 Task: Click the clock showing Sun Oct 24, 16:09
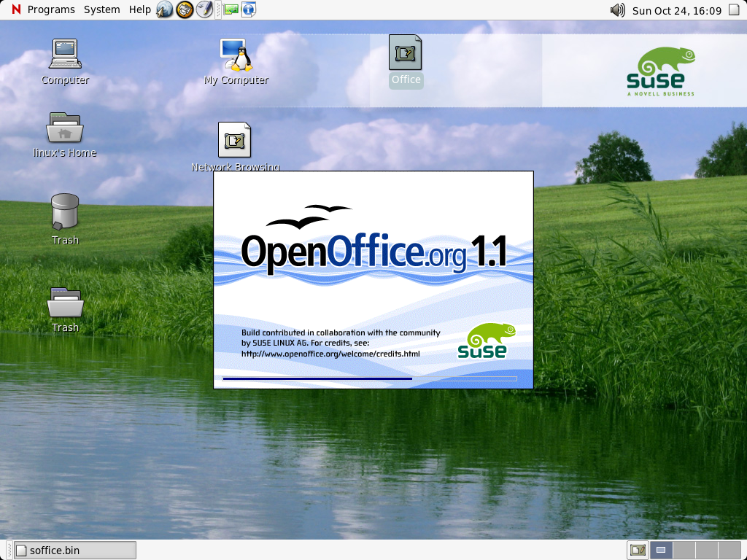tap(676, 10)
